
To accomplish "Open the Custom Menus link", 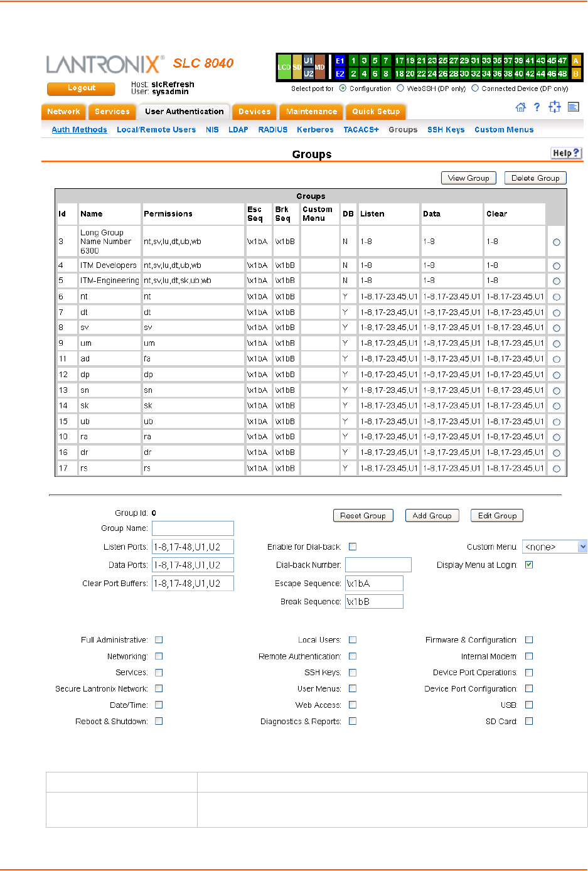I will (x=504, y=130).
